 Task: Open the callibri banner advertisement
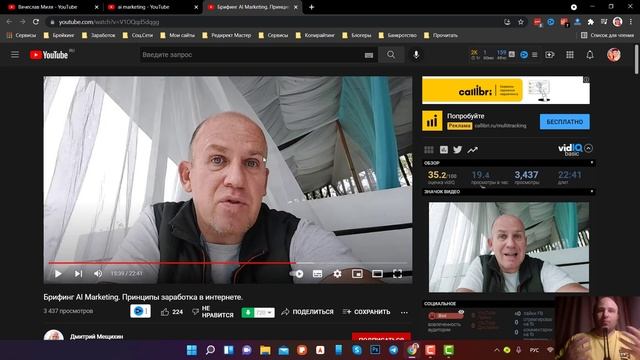pos(506,90)
